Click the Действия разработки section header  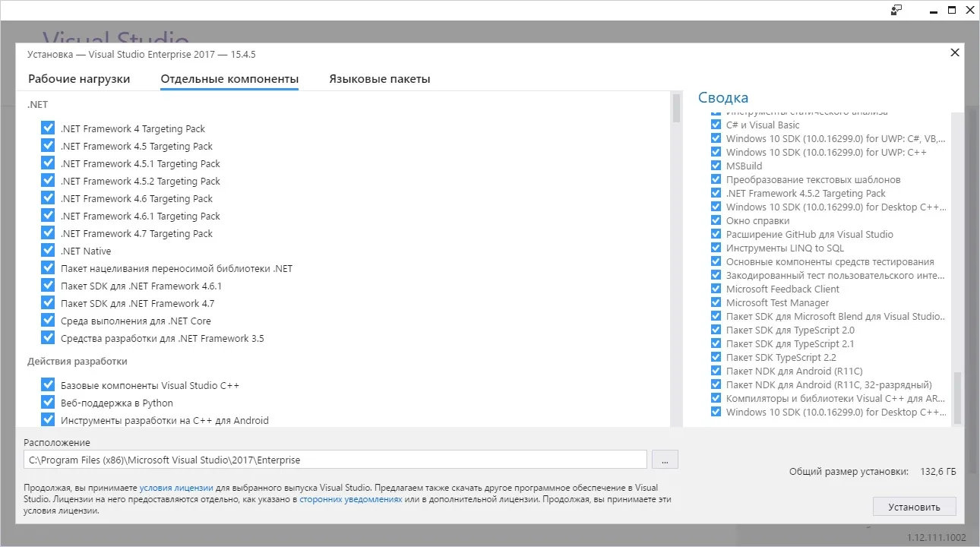(77, 361)
